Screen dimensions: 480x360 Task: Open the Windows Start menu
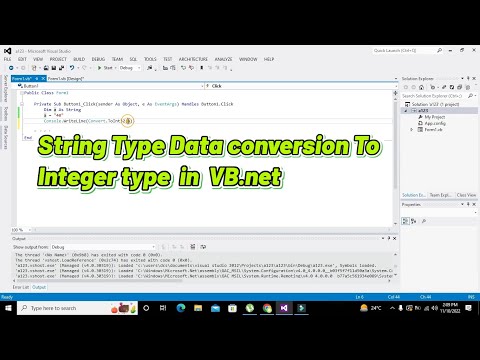point(8,308)
